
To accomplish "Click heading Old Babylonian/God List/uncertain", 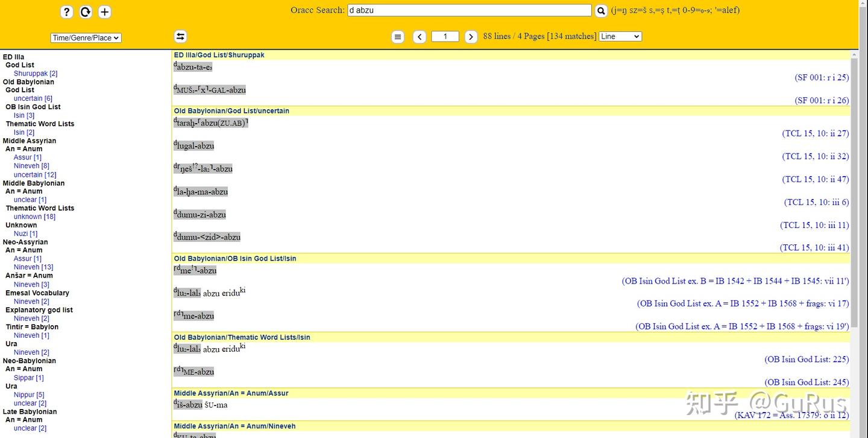I will [231, 111].
